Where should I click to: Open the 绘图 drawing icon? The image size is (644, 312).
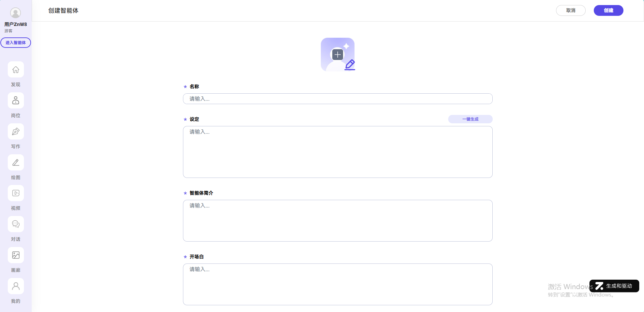pos(16,163)
